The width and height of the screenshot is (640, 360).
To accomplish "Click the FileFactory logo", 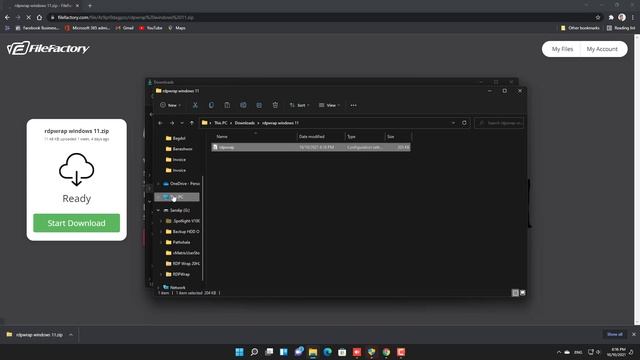I will [x=48, y=48].
